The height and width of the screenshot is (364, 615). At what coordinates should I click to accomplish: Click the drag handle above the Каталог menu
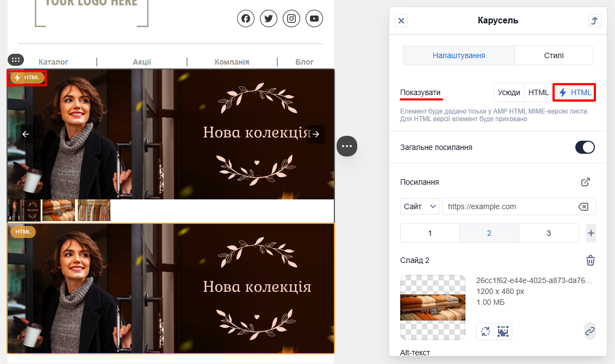tap(16, 60)
